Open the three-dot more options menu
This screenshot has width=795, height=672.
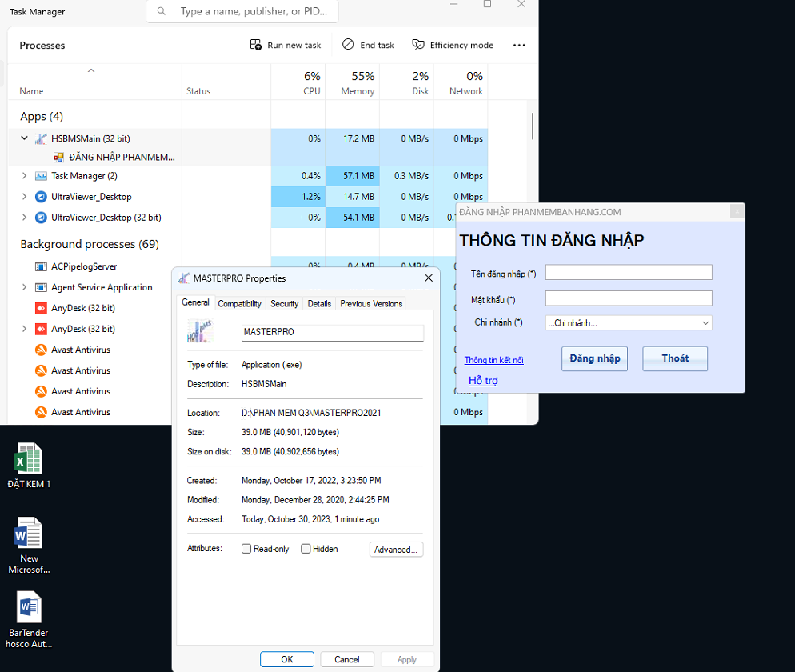click(519, 46)
